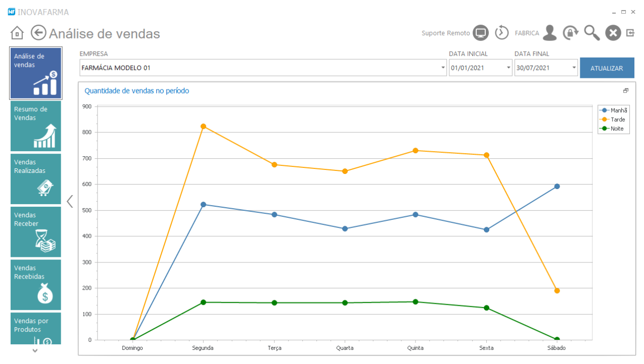
Task: Click the lock refresh icon
Action: pyautogui.click(x=571, y=33)
